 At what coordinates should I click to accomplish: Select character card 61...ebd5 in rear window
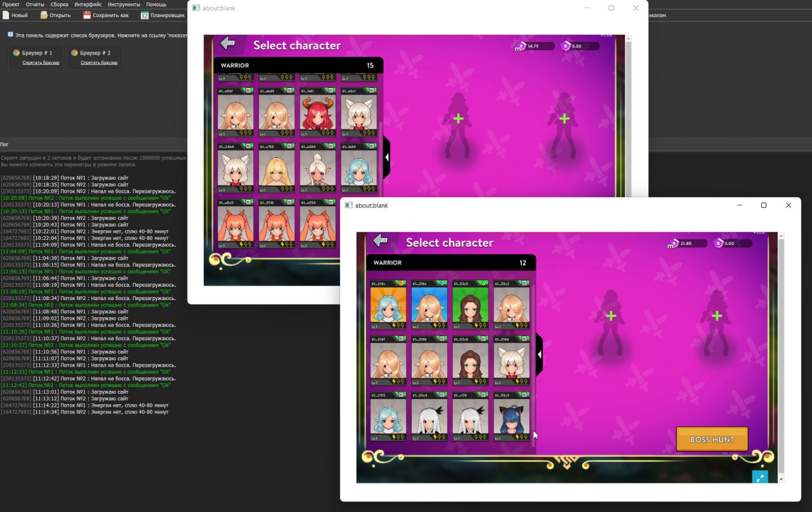click(x=277, y=112)
